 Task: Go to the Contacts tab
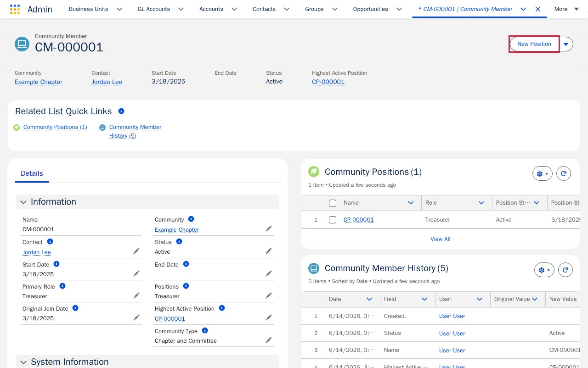point(264,9)
